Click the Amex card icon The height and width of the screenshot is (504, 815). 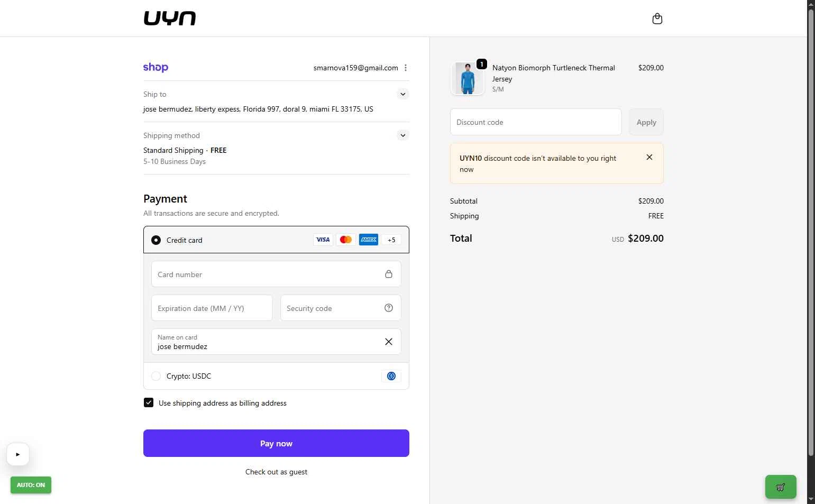coord(369,240)
